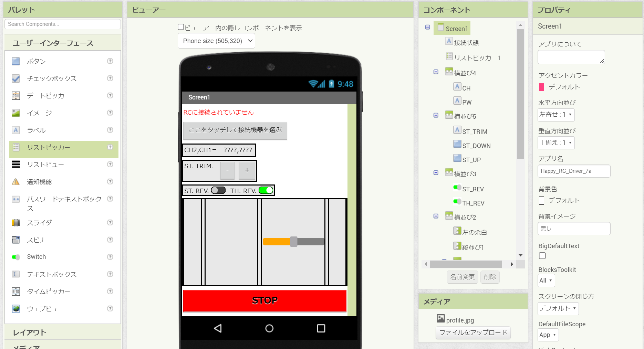This screenshot has width=644, height=349.
Task: Select the チェックボックス palette icon
Action: point(16,78)
